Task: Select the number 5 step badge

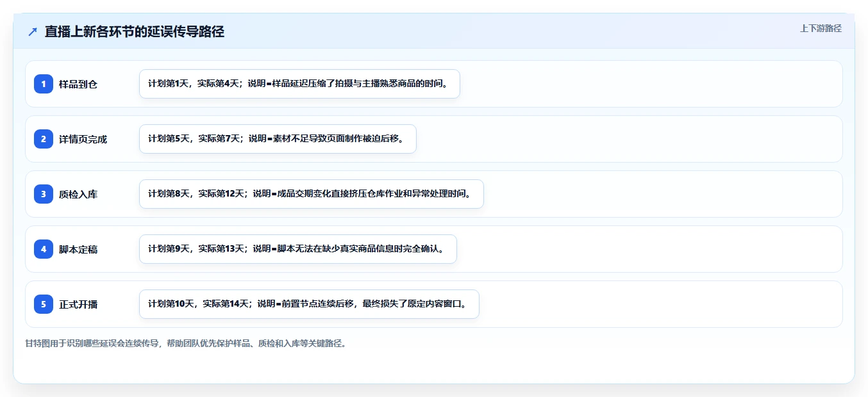Action: click(44, 304)
